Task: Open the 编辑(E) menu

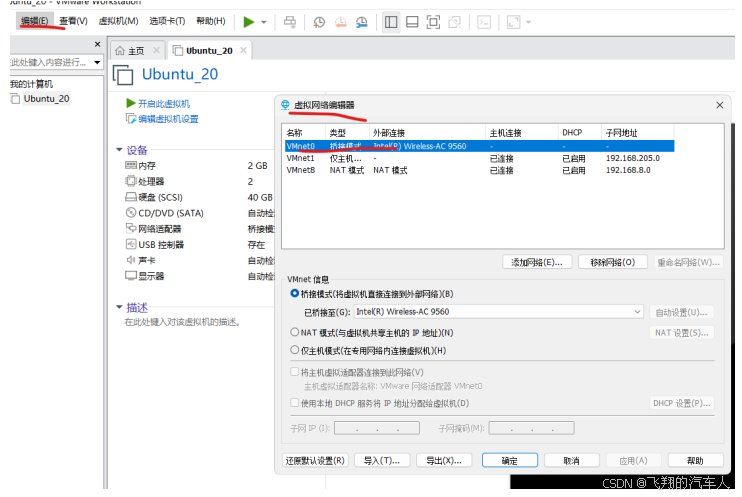Action: coord(35,21)
